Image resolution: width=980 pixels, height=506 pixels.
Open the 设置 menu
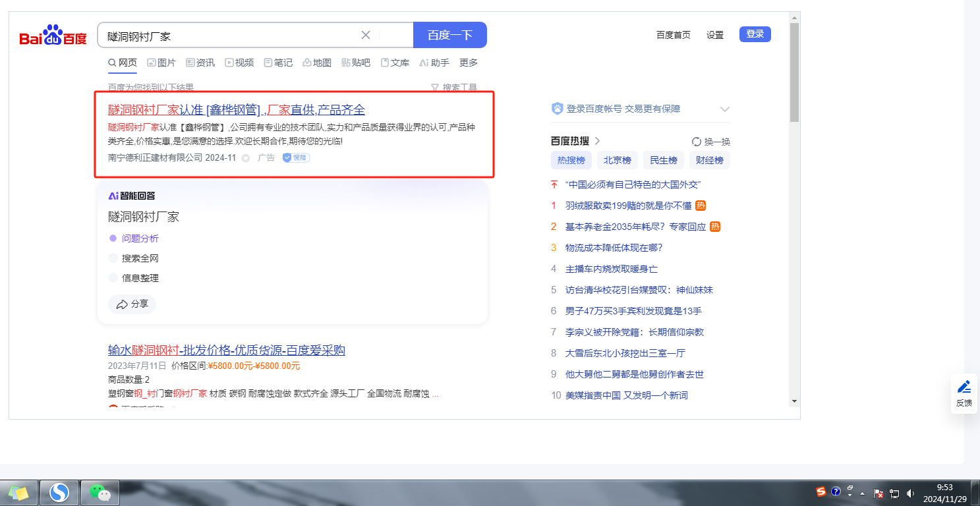(x=715, y=35)
